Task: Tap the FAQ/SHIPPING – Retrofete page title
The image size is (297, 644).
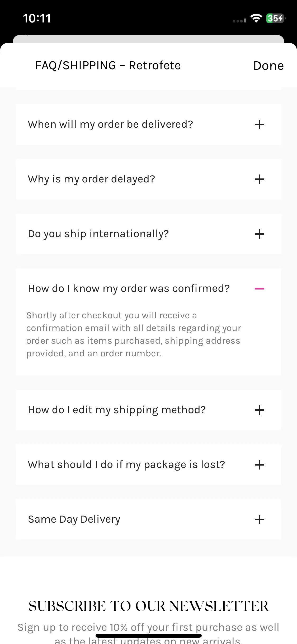Action: tap(108, 66)
